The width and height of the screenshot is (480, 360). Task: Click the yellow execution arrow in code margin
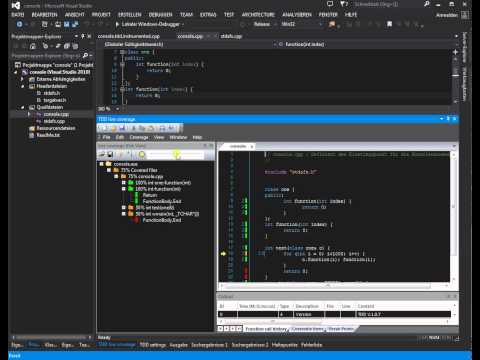[x=223, y=254]
